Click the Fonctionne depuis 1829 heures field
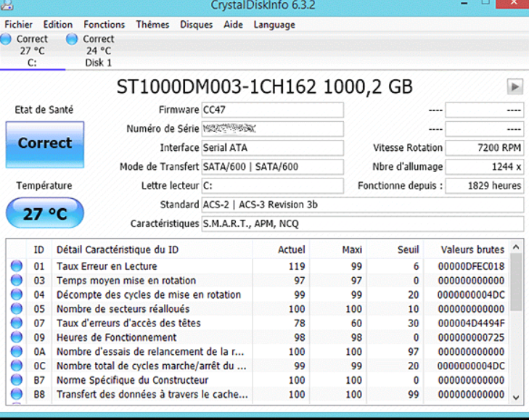 (485, 186)
